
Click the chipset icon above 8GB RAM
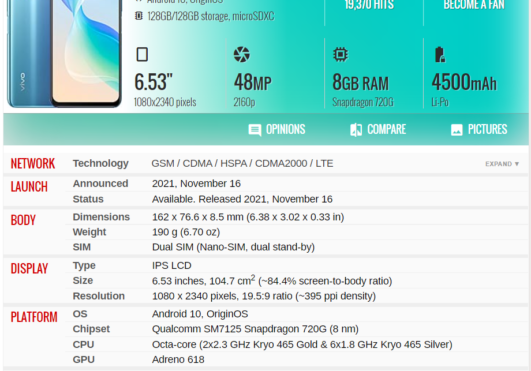tap(340, 54)
